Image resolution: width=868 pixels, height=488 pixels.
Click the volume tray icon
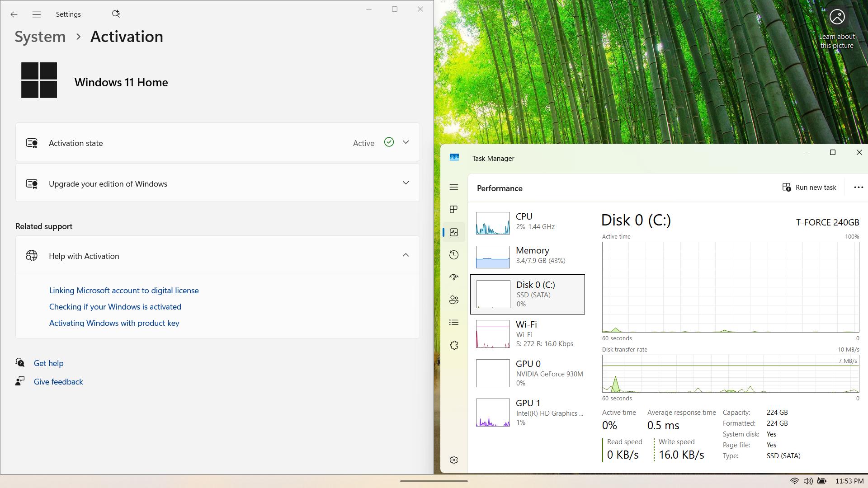tap(808, 481)
